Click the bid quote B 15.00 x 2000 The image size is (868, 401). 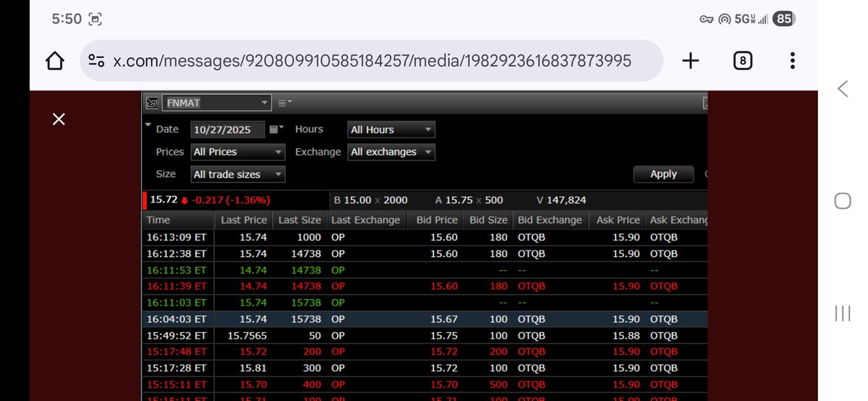pyautogui.click(x=370, y=200)
